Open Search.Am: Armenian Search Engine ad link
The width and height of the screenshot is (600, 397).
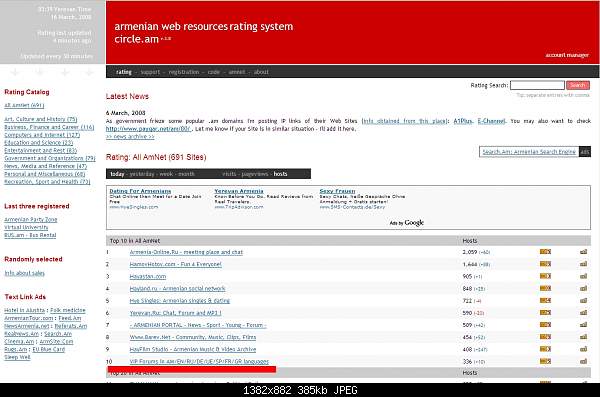pyautogui.click(x=529, y=152)
